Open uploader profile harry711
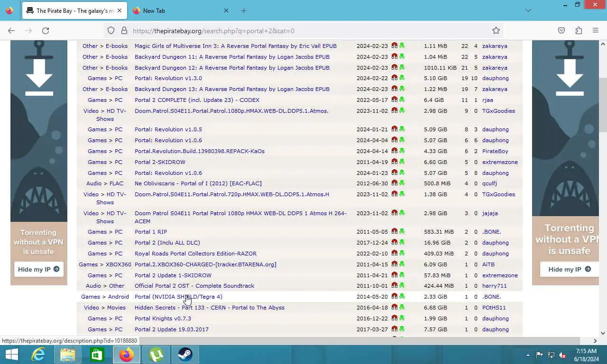 coord(495,286)
